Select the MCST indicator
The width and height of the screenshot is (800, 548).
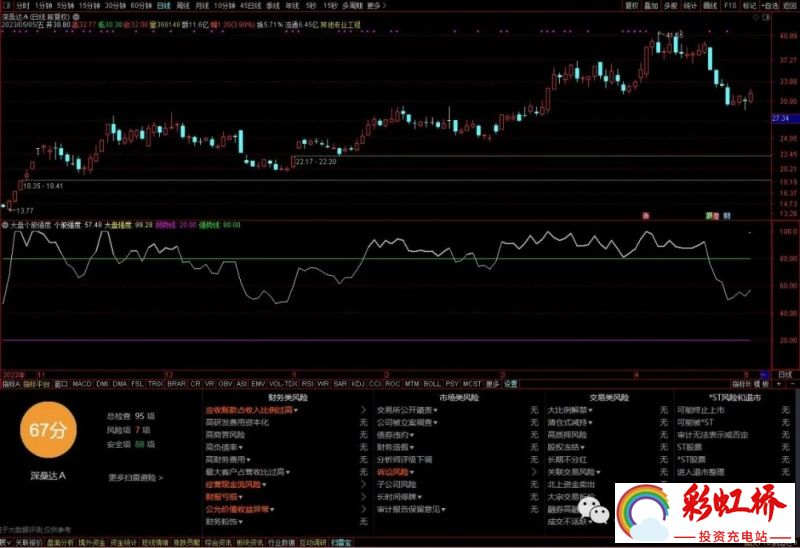click(x=471, y=384)
